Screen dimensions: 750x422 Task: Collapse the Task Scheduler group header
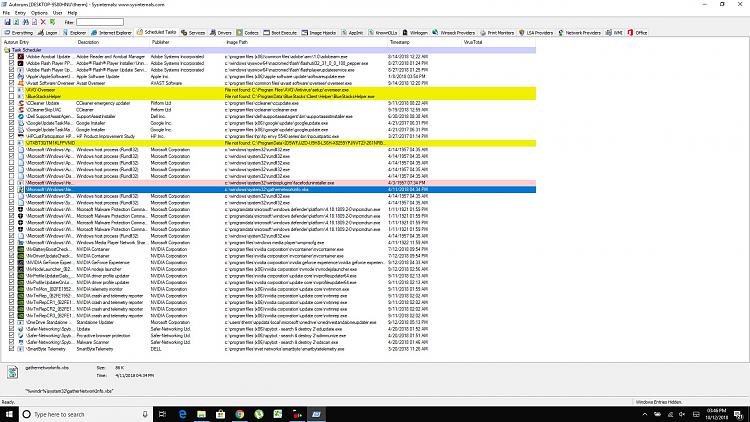point(268,50)
